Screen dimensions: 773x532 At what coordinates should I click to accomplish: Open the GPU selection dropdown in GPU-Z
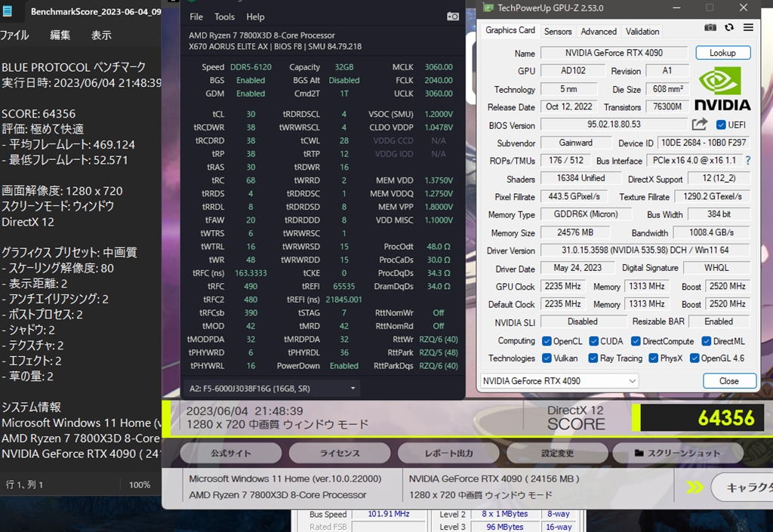pos(559,381)
